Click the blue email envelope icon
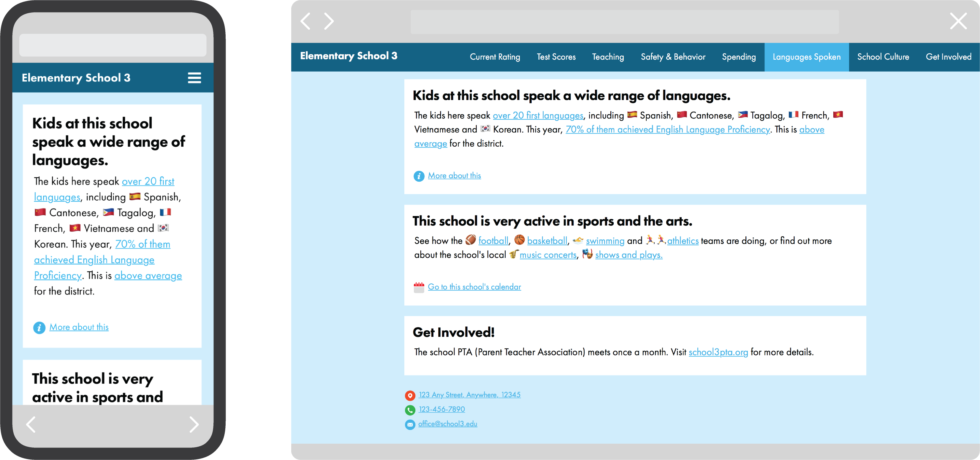Image resolution: width=980 pixels, height=460 pixels. coord(410,424)
